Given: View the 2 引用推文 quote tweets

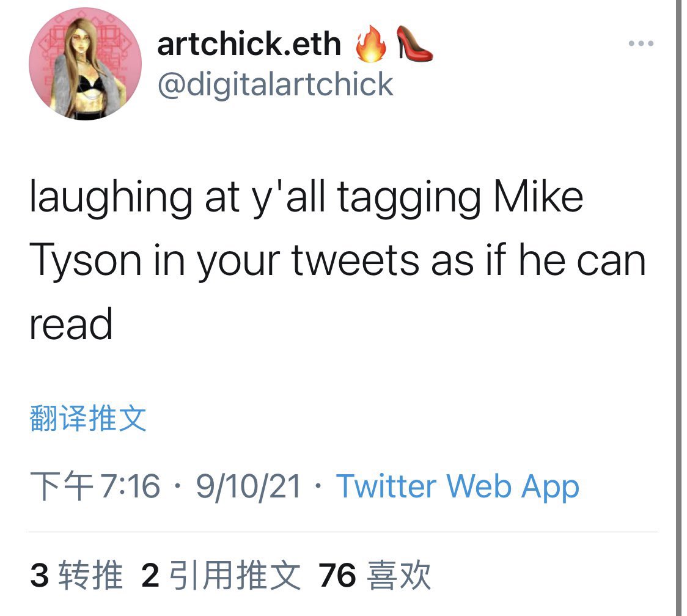Looking at the screenshot, I should (221, 575).
